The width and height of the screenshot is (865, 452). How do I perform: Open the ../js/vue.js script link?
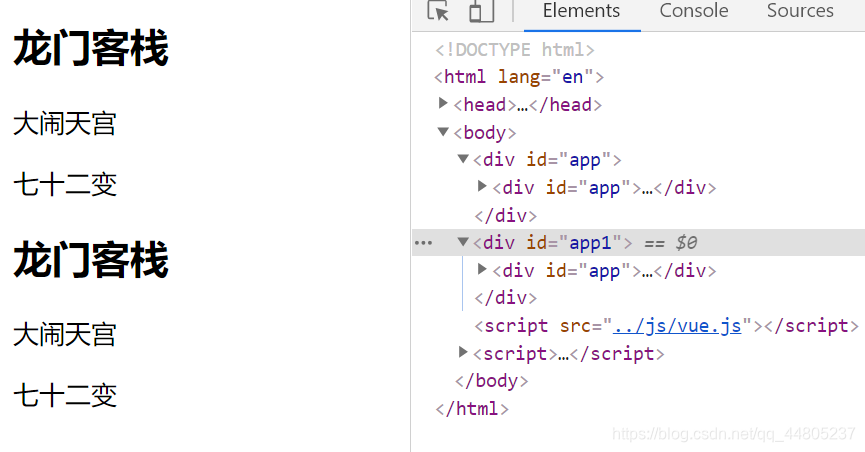677,326
